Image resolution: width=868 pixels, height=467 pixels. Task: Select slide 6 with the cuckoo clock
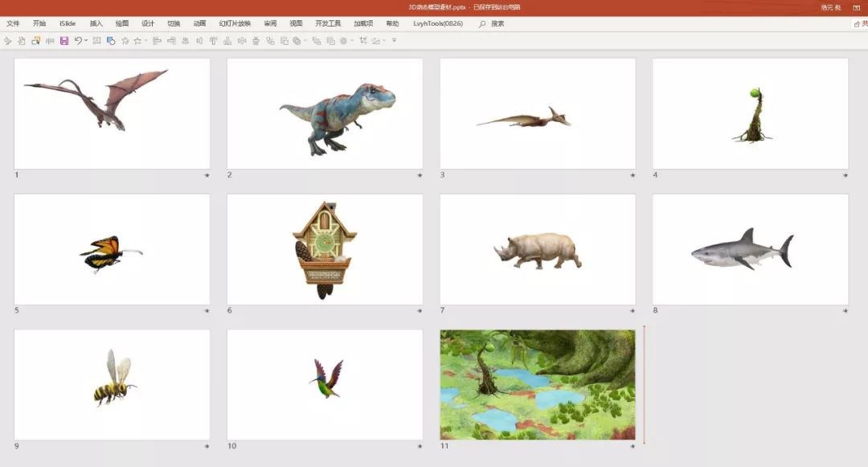(325, 249)
